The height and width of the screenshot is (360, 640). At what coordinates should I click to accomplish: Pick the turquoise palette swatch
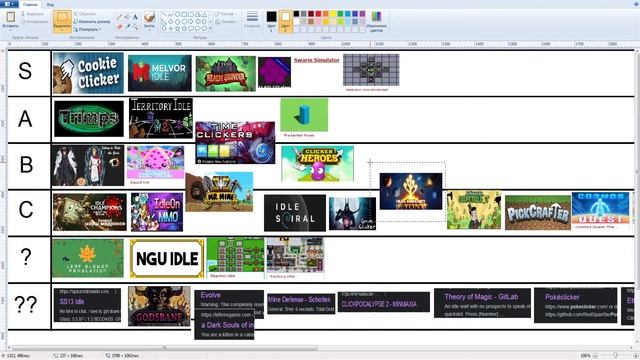[348, 14]
